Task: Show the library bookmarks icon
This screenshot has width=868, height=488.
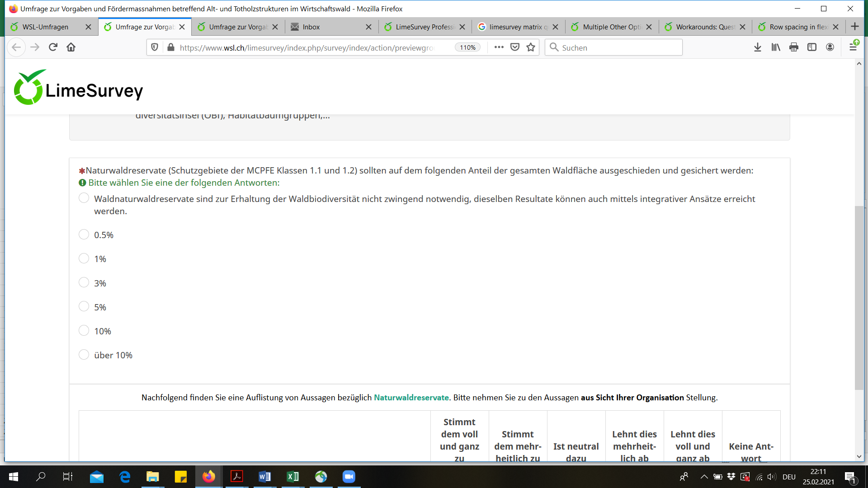Action: [776, 47]
